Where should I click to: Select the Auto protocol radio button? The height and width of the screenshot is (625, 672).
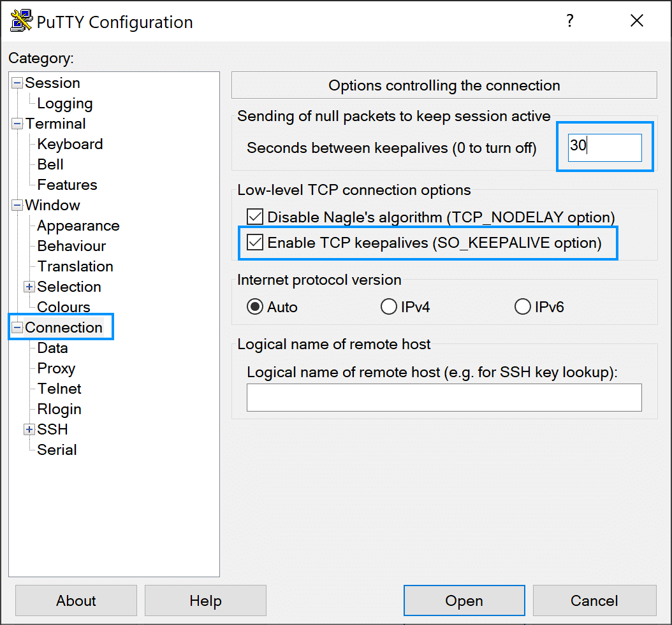pos(255,307)
